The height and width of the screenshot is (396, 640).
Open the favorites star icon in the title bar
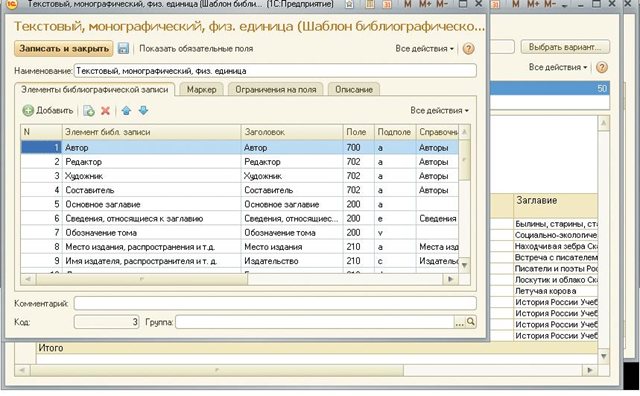(349, 4)
